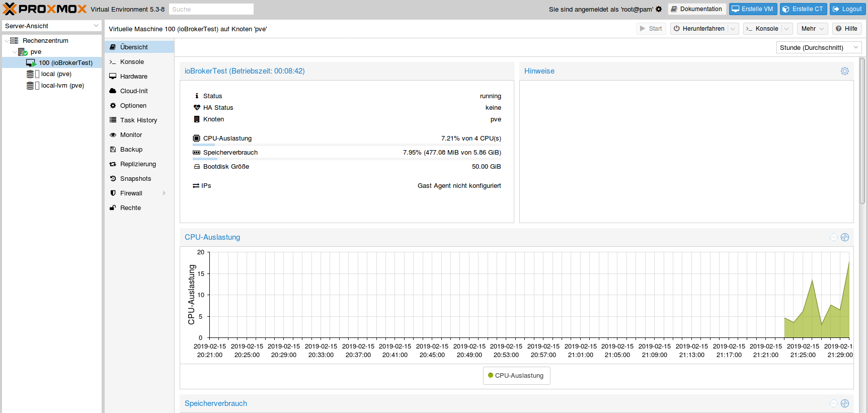Open the Hardware menu item
Viewport: 868px width, 413px height.
click(139, 77)
